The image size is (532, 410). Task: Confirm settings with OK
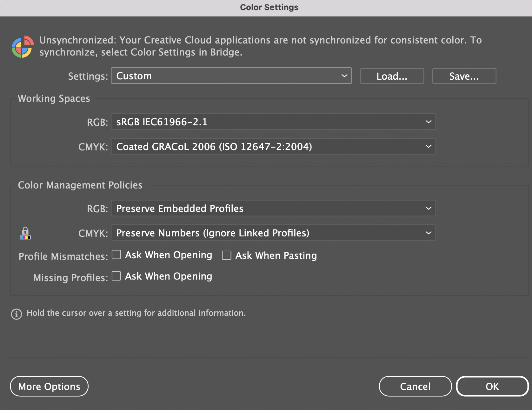click(x=492, y=386)
